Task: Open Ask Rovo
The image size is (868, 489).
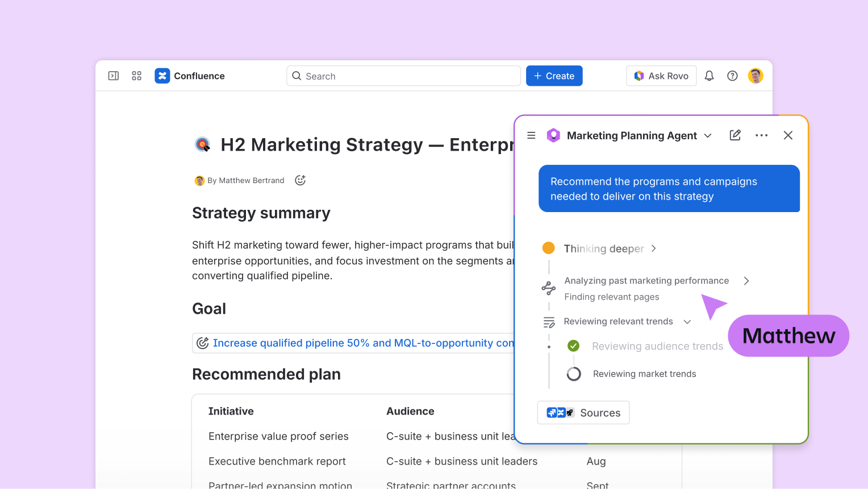Action: [661, 76]
